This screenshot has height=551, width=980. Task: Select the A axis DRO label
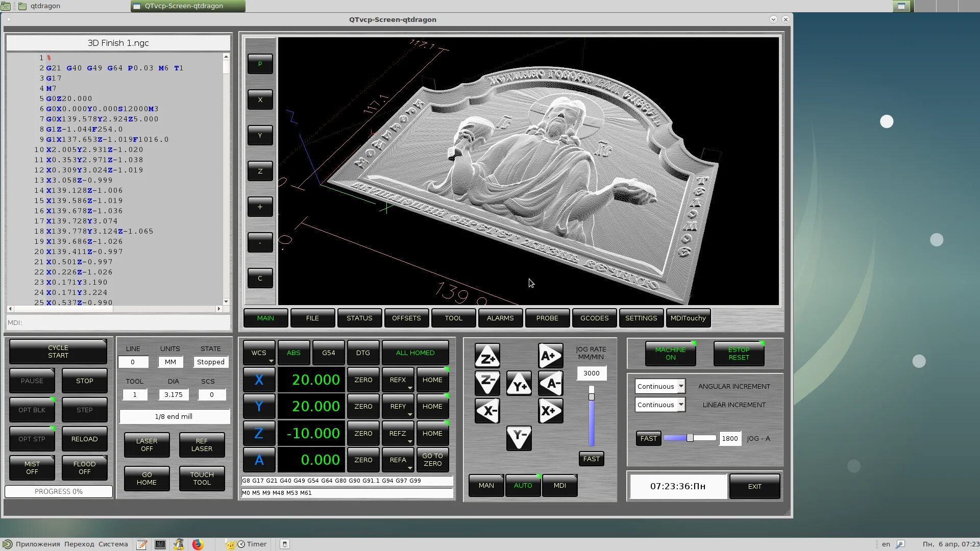pyautogui.click(x=259, y=460)
